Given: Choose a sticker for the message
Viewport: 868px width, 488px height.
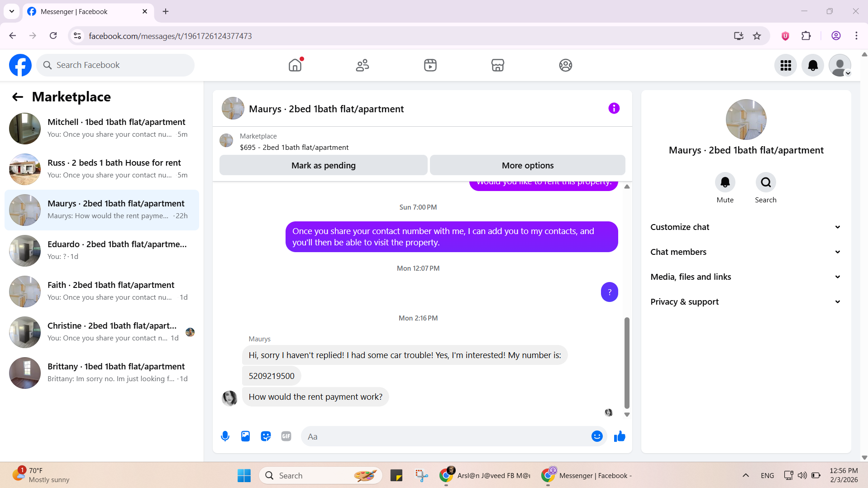Looking at the screenshot, I should (x=266, y=436).
